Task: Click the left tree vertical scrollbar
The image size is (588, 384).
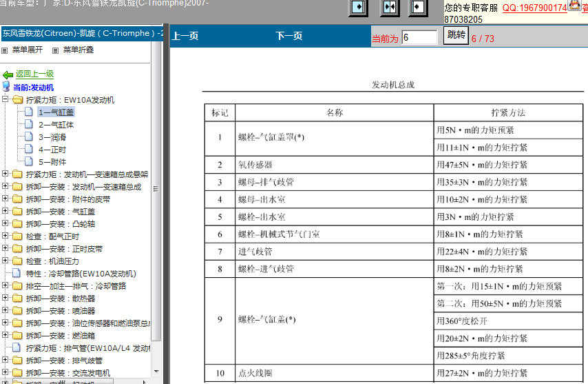Action: pyautogui.click(x=156, y=190)
